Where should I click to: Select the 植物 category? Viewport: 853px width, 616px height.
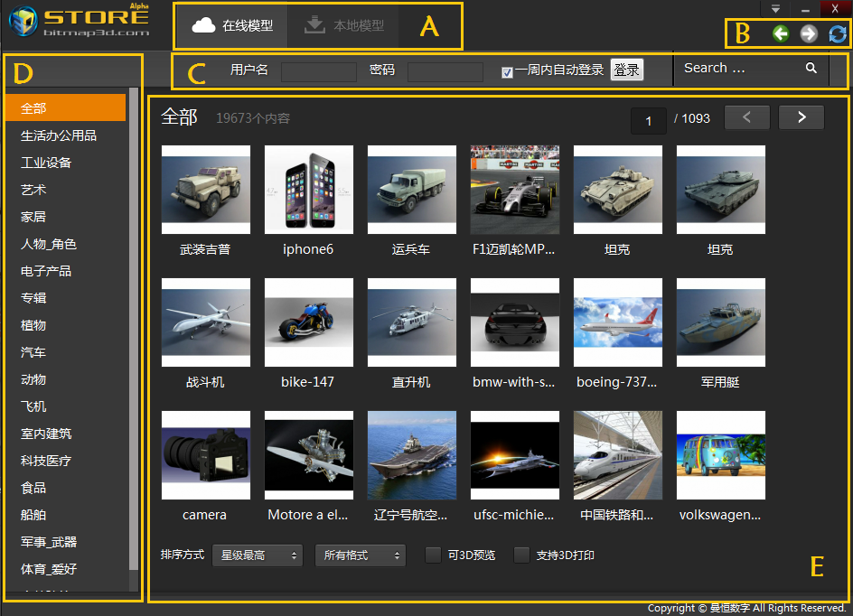(x=65, y=325)
